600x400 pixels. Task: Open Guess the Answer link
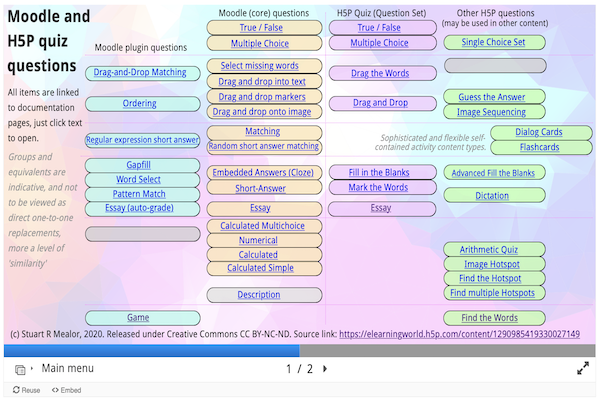pos(492,97)
